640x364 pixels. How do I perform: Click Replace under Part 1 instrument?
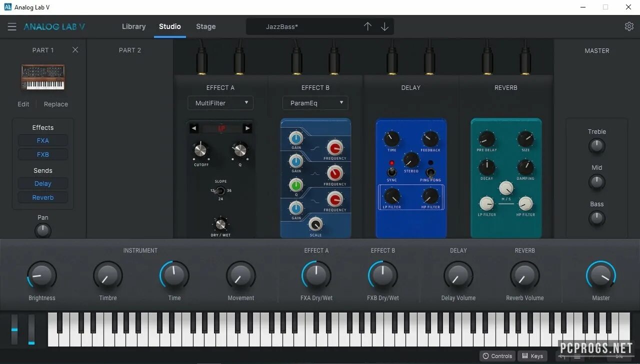point(56,104)
